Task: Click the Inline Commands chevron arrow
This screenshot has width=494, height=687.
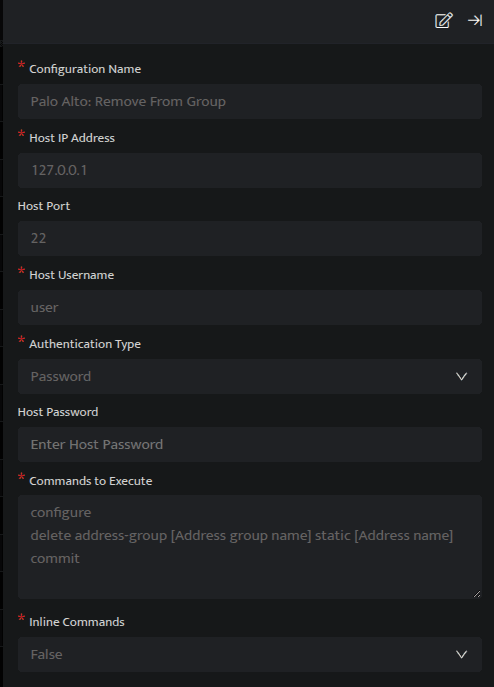Action: pyautogui.click(x=461, y=655)
